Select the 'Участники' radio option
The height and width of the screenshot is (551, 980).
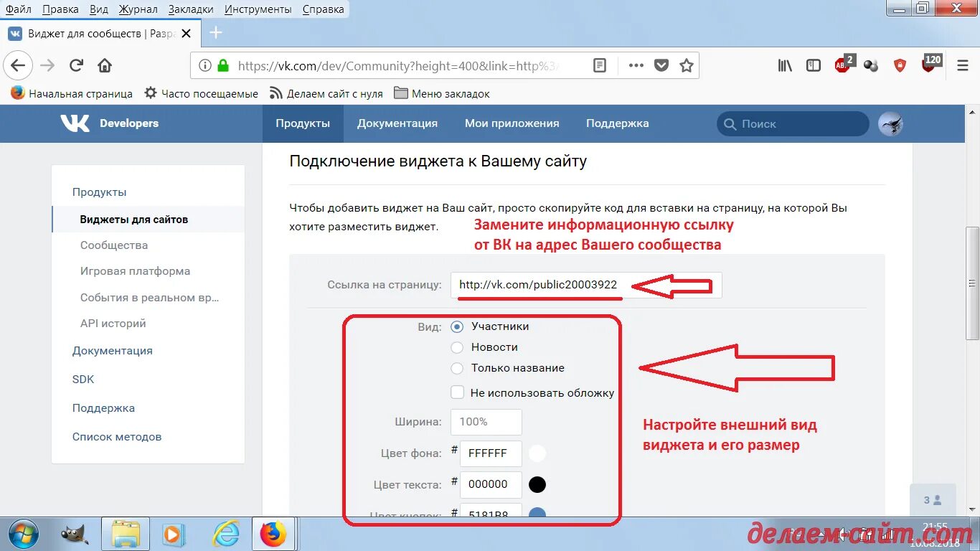(457, 326)
